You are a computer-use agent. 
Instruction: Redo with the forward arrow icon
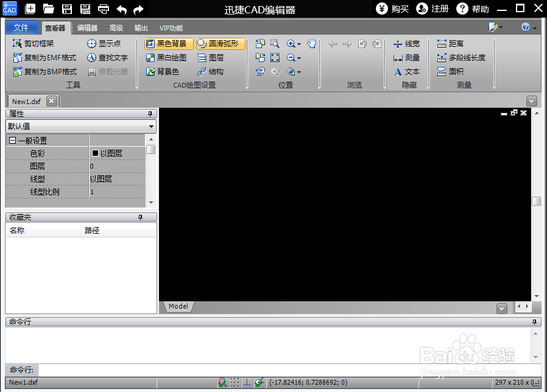tap(138, 9)
